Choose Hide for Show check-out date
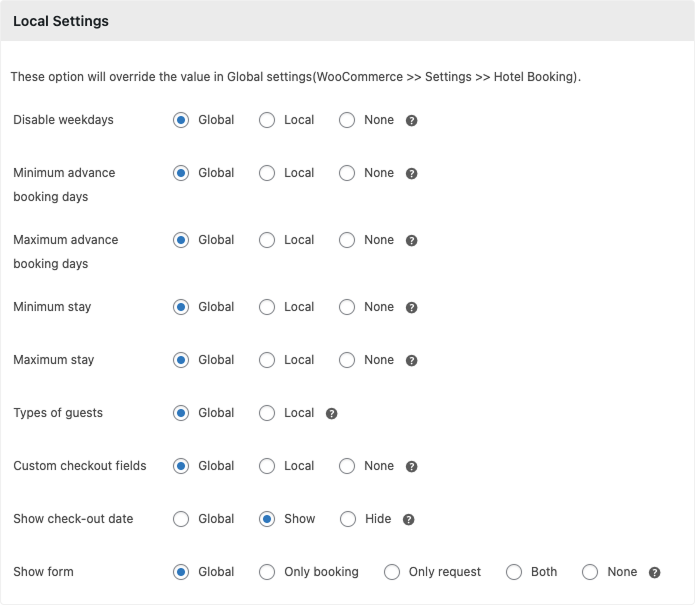Viewport: 695px width, 605px height. point(347,519)
